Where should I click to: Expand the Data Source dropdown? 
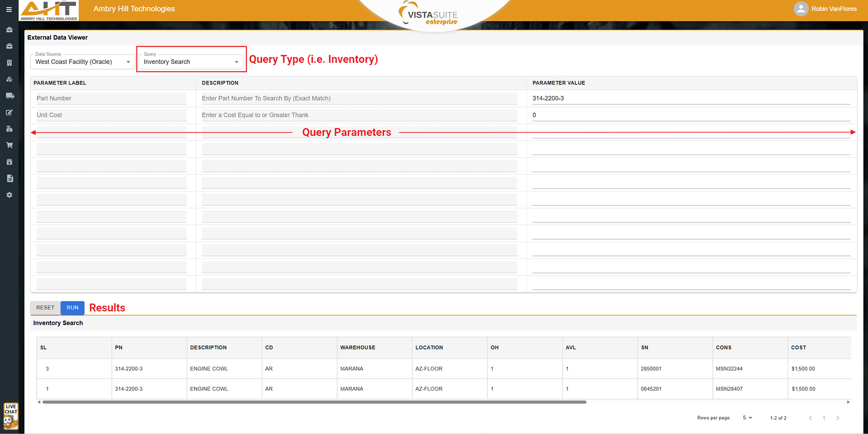click(82, 62)
